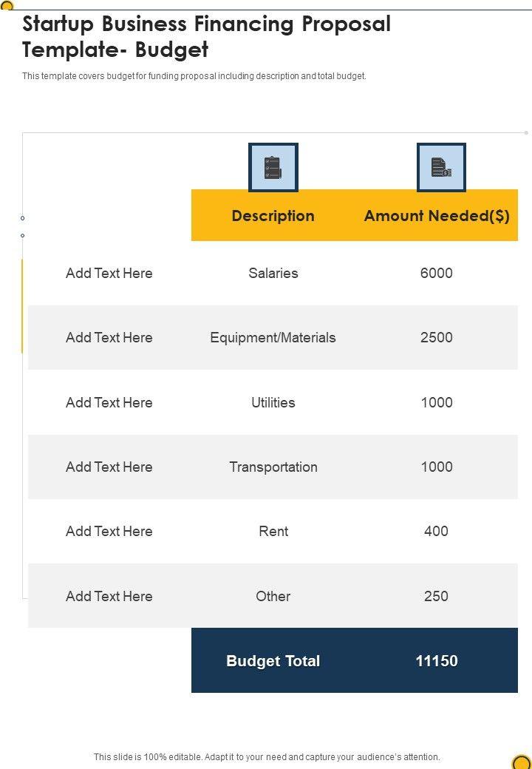Select the 11150 total amount
532x769 pixels.
(x=437, y=661)
